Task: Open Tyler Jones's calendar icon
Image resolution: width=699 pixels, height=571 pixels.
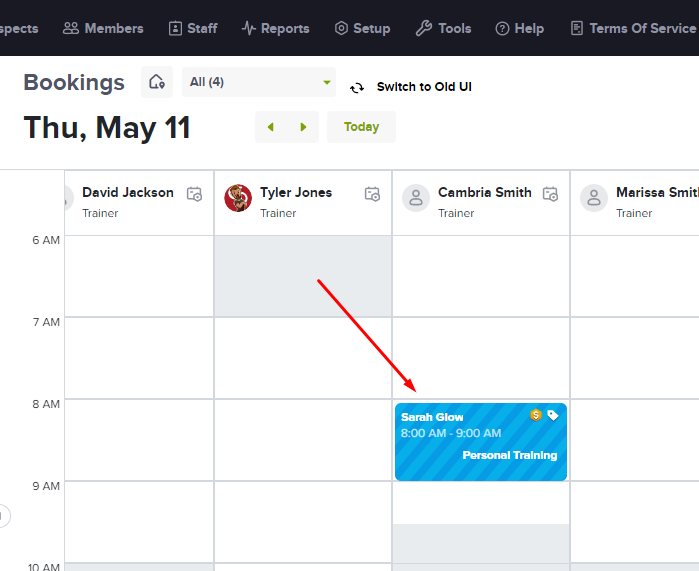Action: point(372,194)
